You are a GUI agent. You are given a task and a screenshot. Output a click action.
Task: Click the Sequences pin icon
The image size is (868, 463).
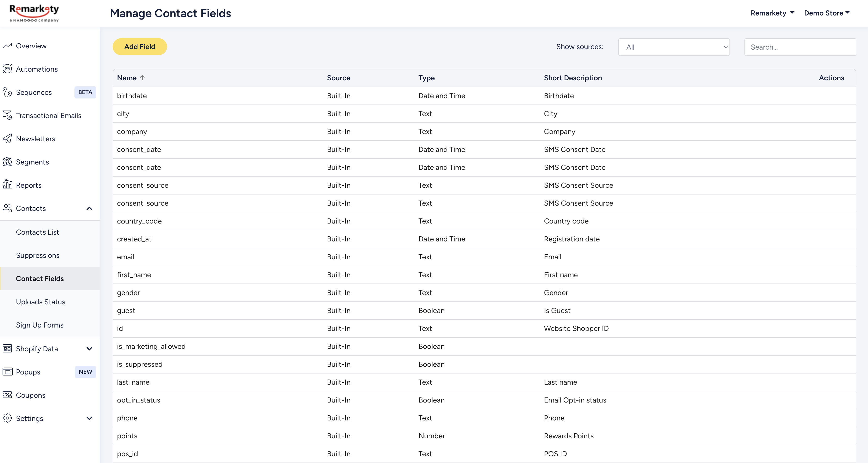[x=7, y=92]
